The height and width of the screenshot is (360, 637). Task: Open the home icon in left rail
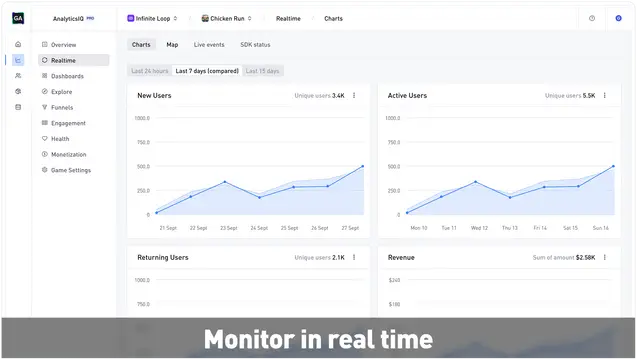click(18, 44)
